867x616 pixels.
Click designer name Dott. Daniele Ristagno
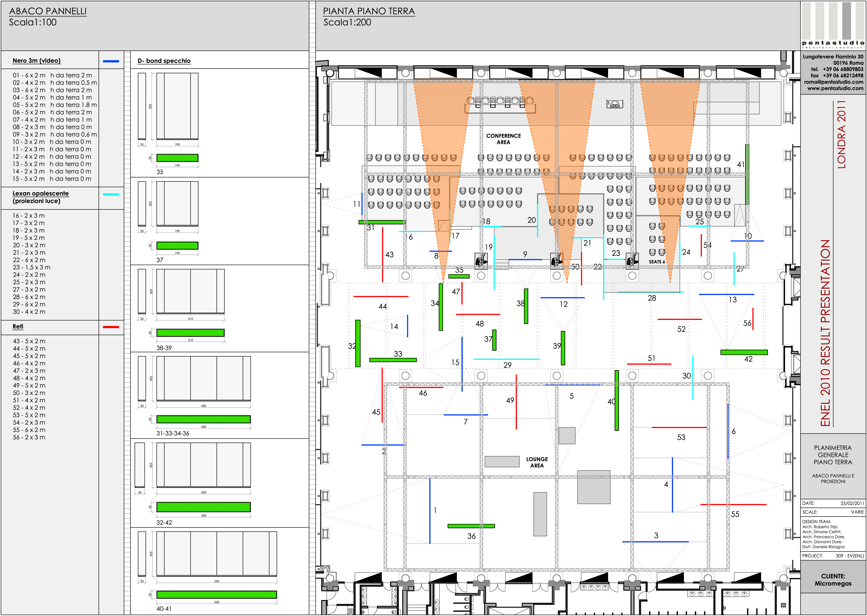pyautogui.click(x=823, y=547)
